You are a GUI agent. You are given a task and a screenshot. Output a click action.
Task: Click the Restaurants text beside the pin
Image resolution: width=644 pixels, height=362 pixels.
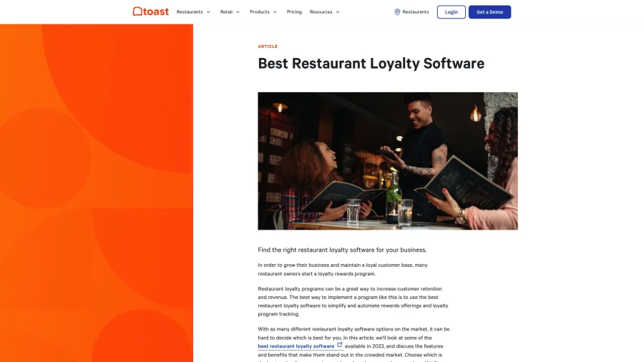(416, 12)
